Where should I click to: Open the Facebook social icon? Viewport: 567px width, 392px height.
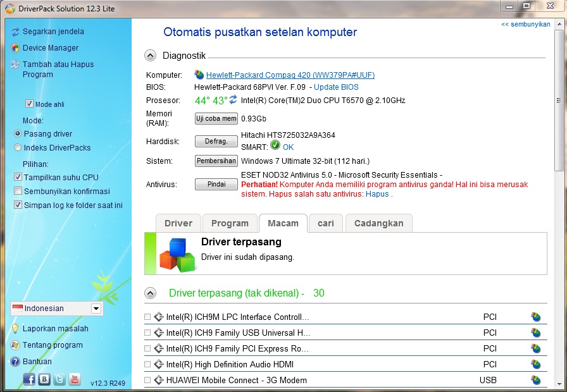click(29, 379)
